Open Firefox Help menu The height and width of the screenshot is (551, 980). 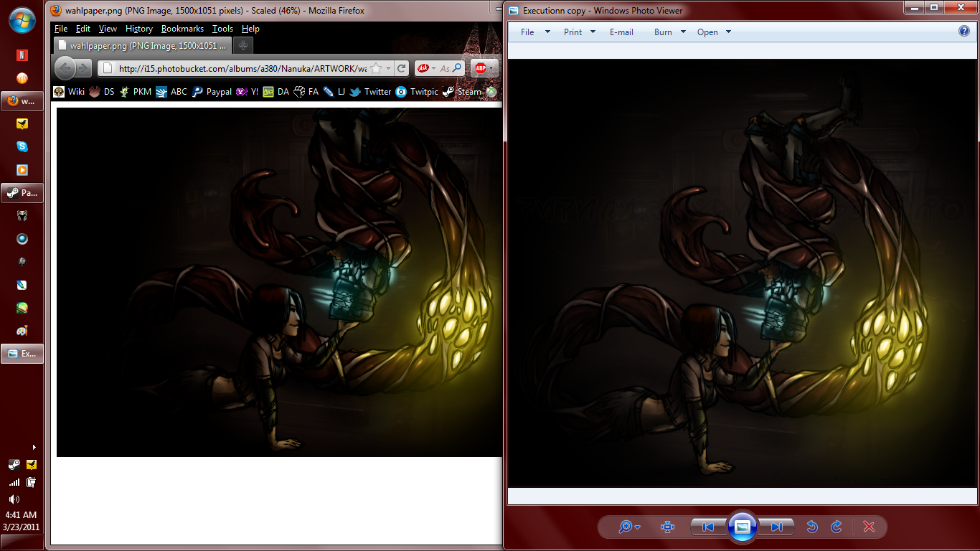point(250,29)
